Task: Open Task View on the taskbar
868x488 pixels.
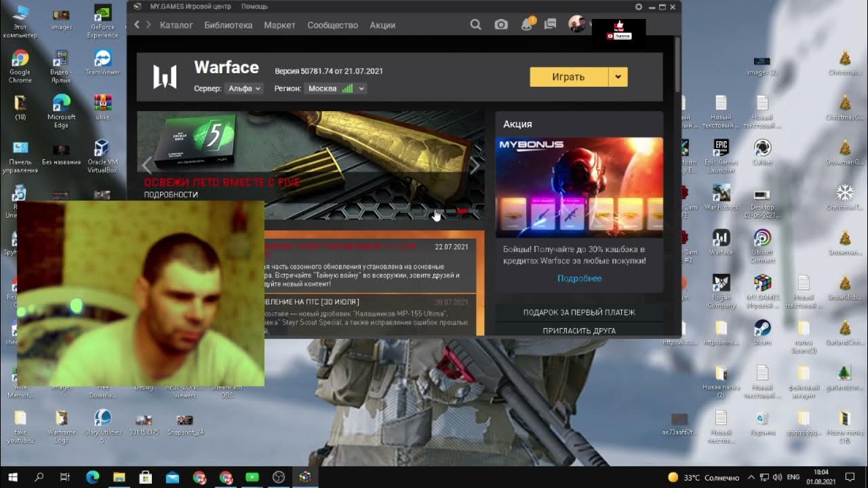Action: click(65, 477)
